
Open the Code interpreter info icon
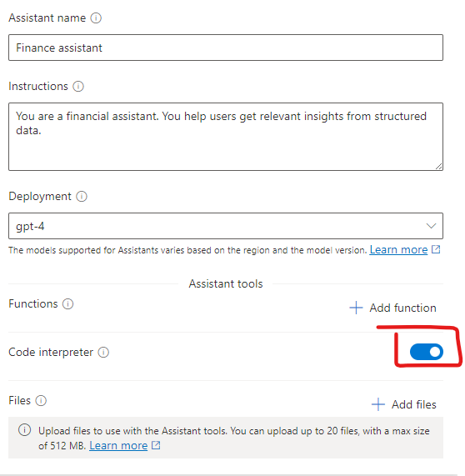pos(103,353)
